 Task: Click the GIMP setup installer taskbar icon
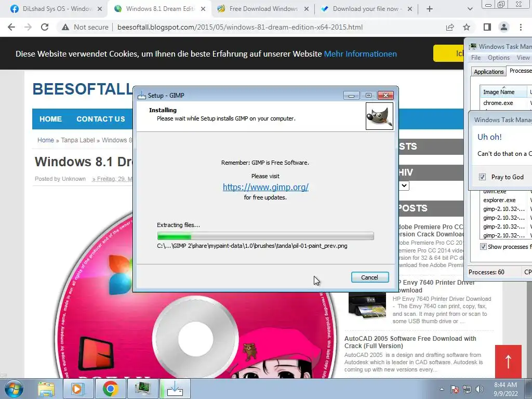click(x=175, y=389)
